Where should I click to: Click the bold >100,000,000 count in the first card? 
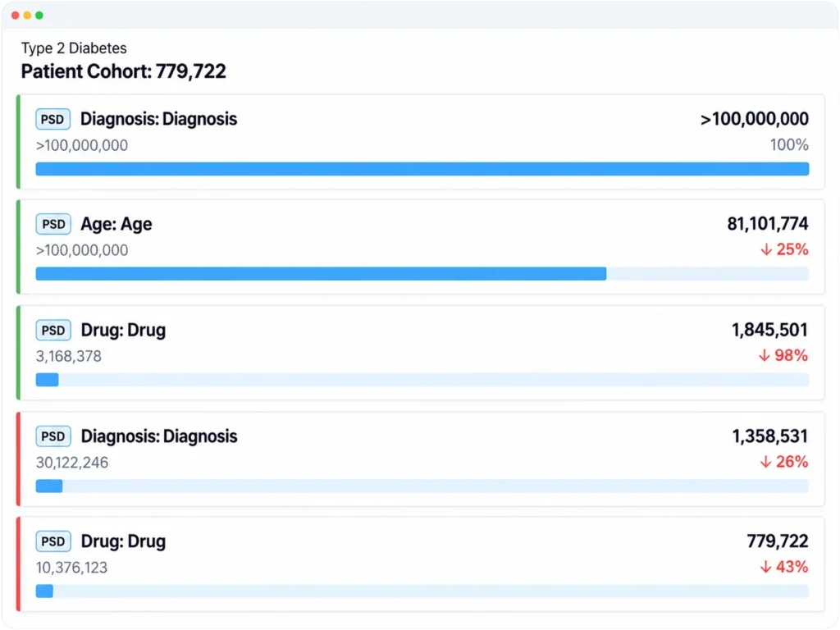click(755, 119)
